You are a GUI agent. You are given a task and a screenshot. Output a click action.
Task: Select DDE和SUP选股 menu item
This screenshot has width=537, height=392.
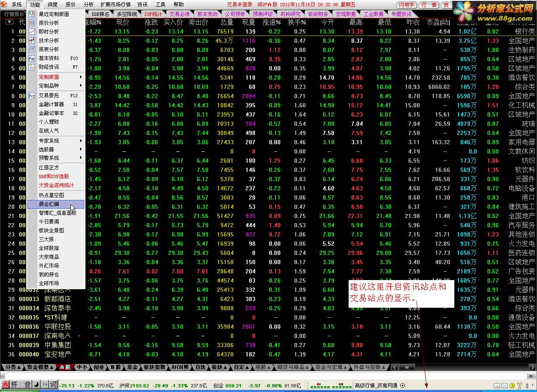click(x=56, y=177)
